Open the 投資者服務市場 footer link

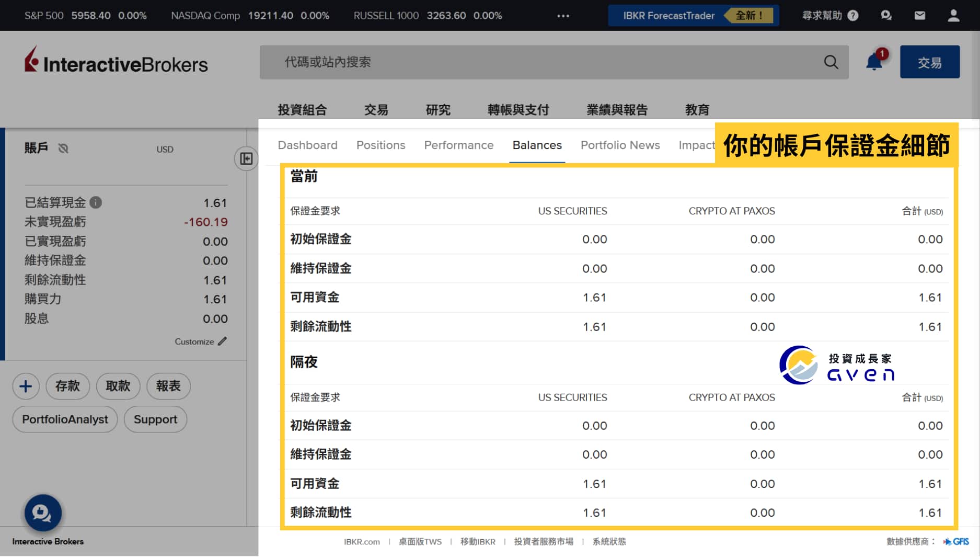point(544,541)
